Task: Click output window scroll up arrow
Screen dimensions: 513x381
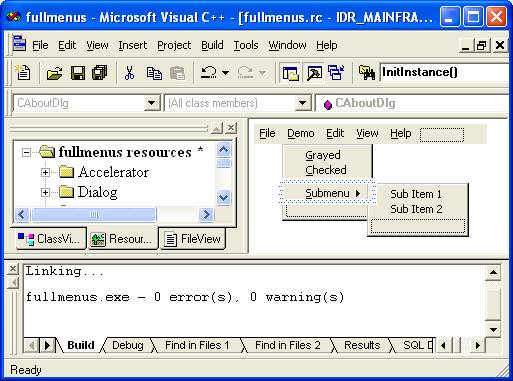Action: click(493, 272)
